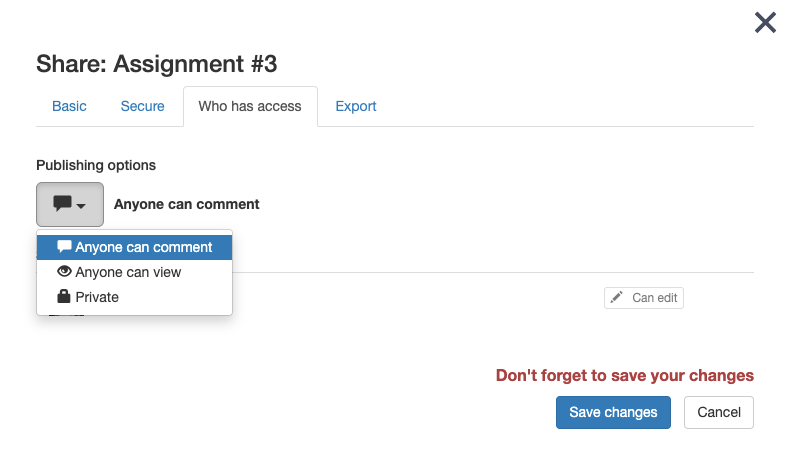This screenshot has height=470, width=790.
Task: Set publishing to the Private option text
Action: click(97, 297)
